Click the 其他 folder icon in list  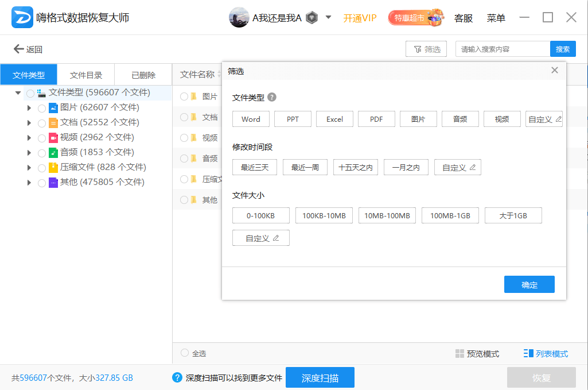[194, 200]
